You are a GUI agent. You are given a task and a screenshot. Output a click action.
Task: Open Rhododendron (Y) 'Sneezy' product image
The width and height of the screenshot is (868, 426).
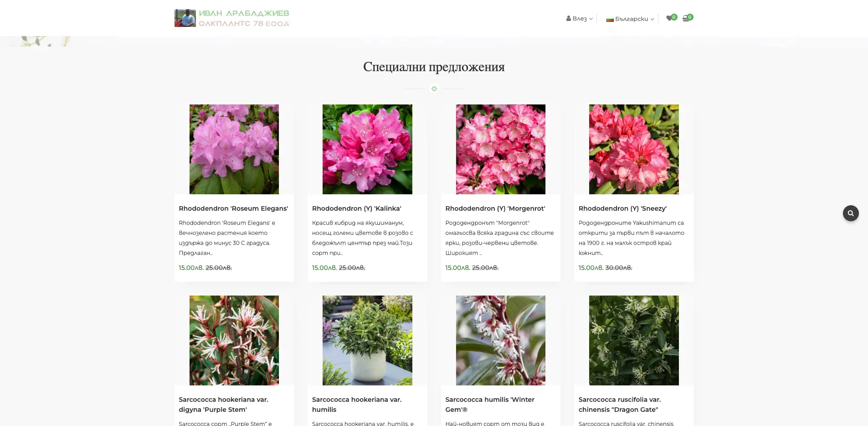tap(634, 149)
